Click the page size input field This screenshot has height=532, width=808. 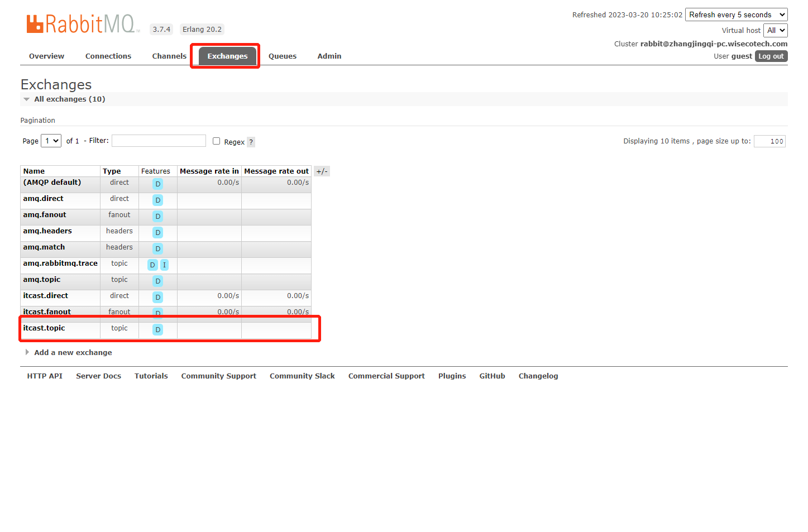(x=769, y=141)
